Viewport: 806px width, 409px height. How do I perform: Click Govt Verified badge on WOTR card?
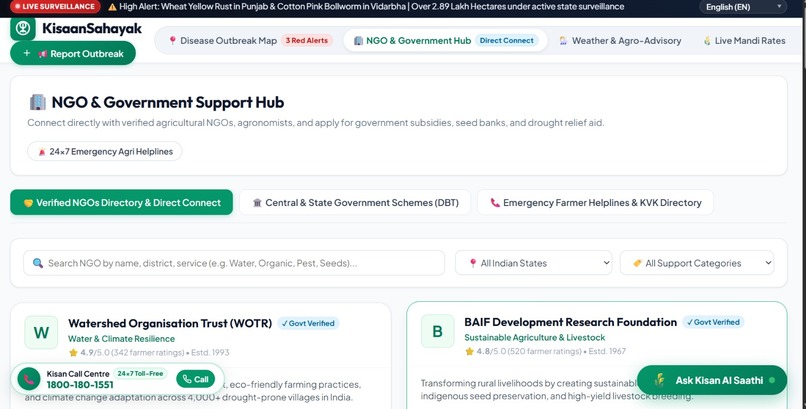[308, 323]
